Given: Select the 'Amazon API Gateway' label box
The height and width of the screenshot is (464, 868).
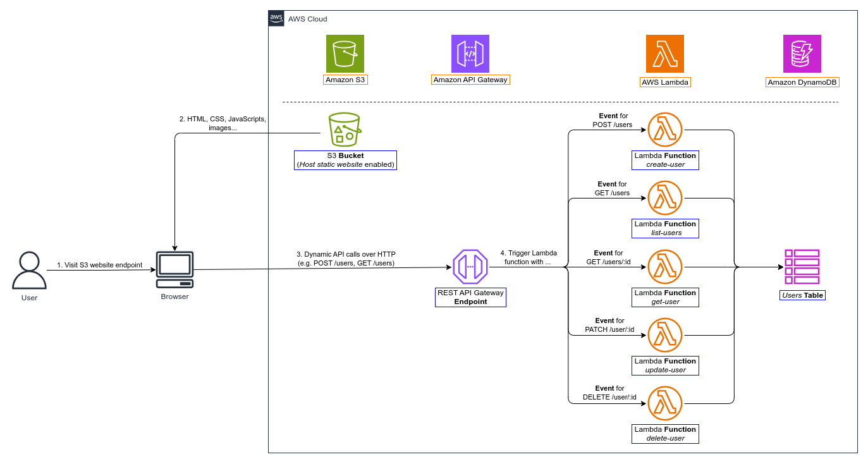Looking at the screenshot, I should [470, 80].
